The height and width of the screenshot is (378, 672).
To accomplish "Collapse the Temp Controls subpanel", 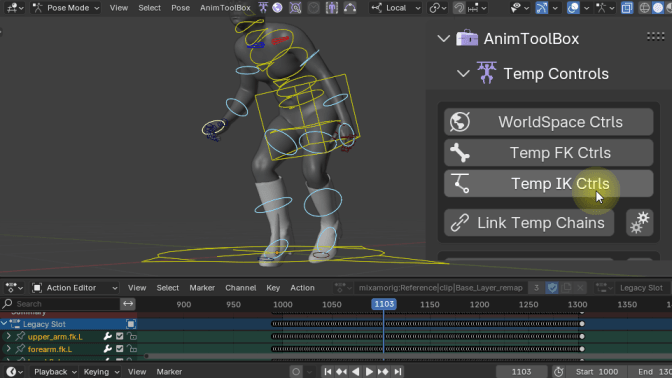I will point(463,74).
